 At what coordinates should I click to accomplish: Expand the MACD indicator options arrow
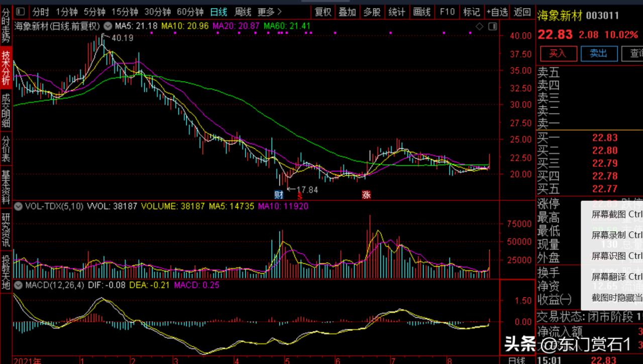coord(18,285)
